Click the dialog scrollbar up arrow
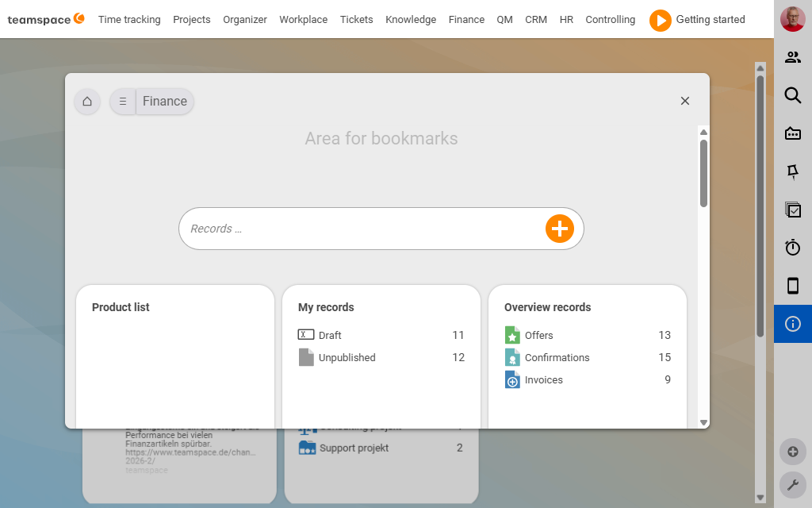Screen dimensions: 812x508 [x=703, y=132]
